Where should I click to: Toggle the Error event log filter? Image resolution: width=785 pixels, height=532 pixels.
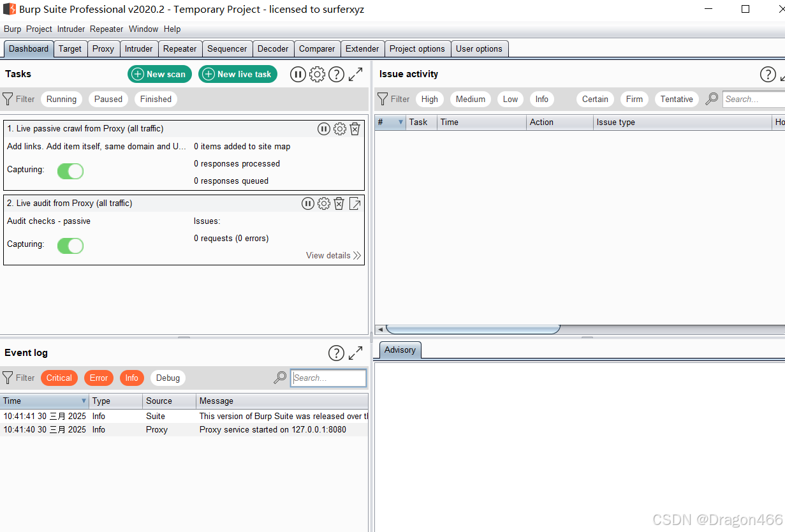pos(99,378)
